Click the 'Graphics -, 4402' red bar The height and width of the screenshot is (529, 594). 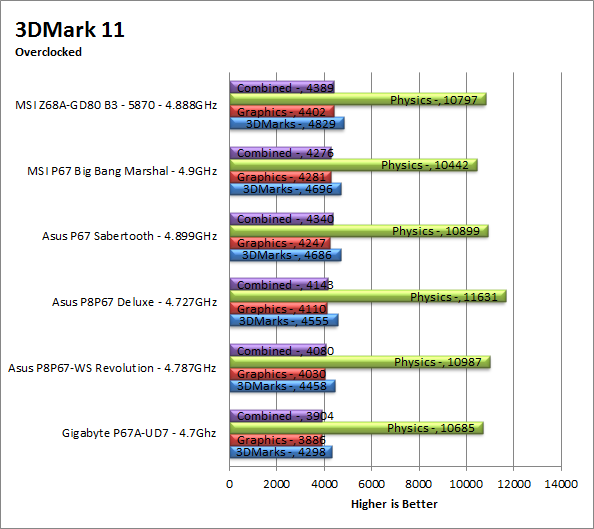tap(282, 111)
